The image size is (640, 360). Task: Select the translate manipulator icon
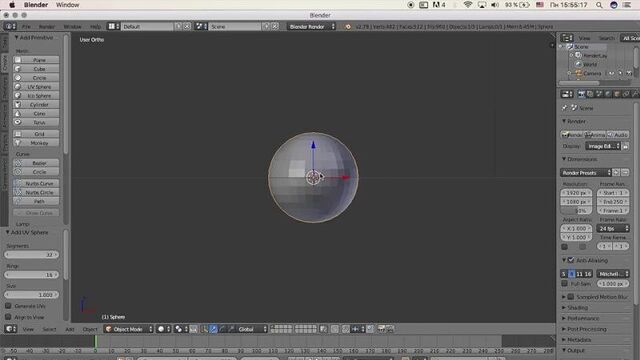coord(213,329)
